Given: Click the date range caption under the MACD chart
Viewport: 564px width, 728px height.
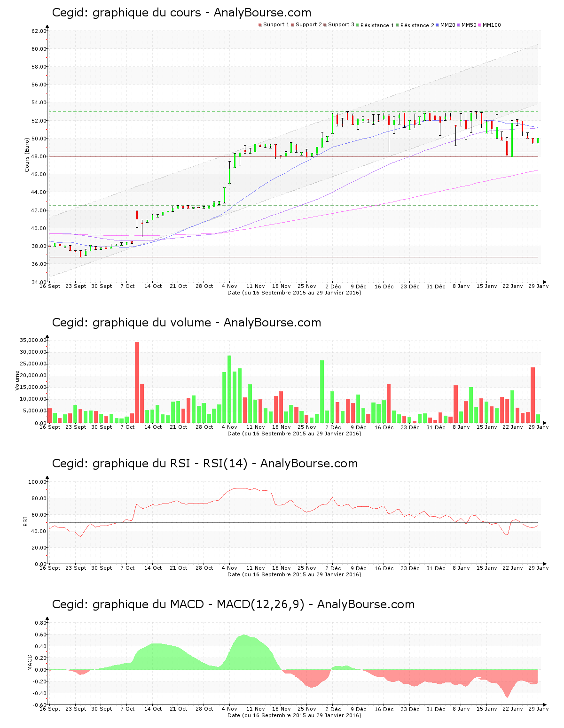Looking at the screenshot, I should (294, 715).
